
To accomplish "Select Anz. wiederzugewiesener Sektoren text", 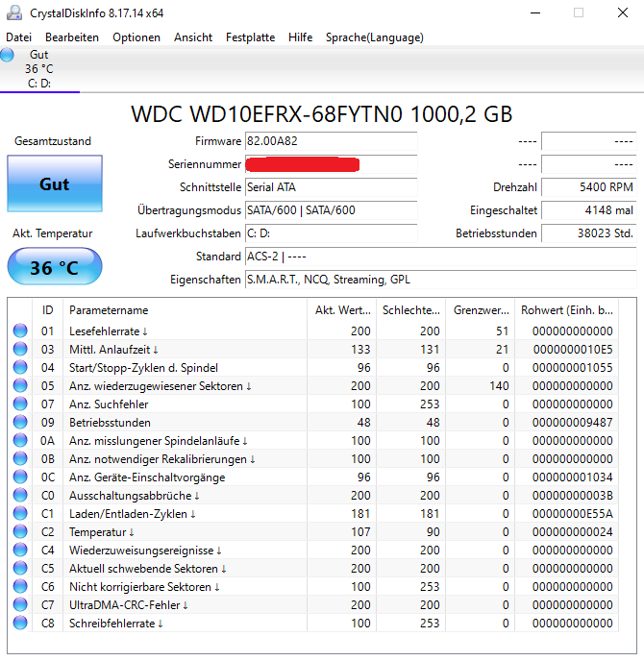I will 161,386.
